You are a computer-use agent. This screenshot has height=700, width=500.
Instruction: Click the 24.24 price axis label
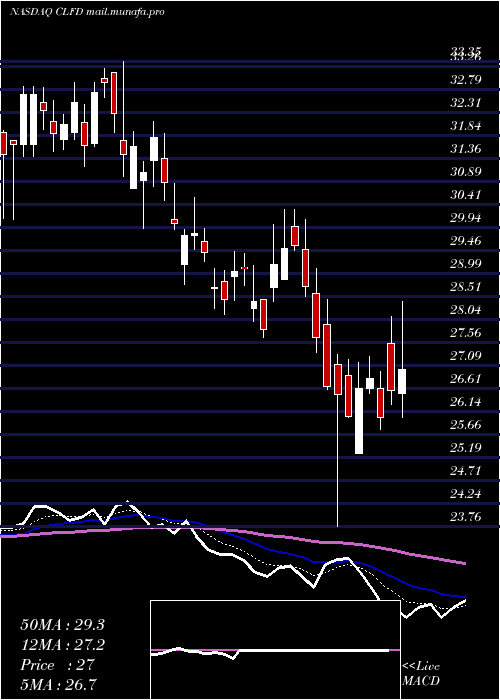coord(465,494)
